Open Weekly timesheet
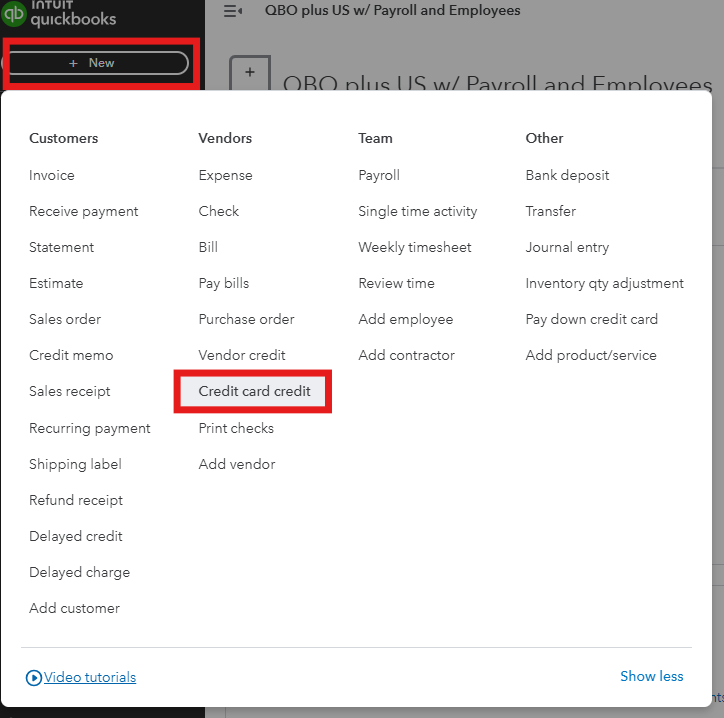Image resolution: width=724 pixels, height=718 pixels. (415, 247)
